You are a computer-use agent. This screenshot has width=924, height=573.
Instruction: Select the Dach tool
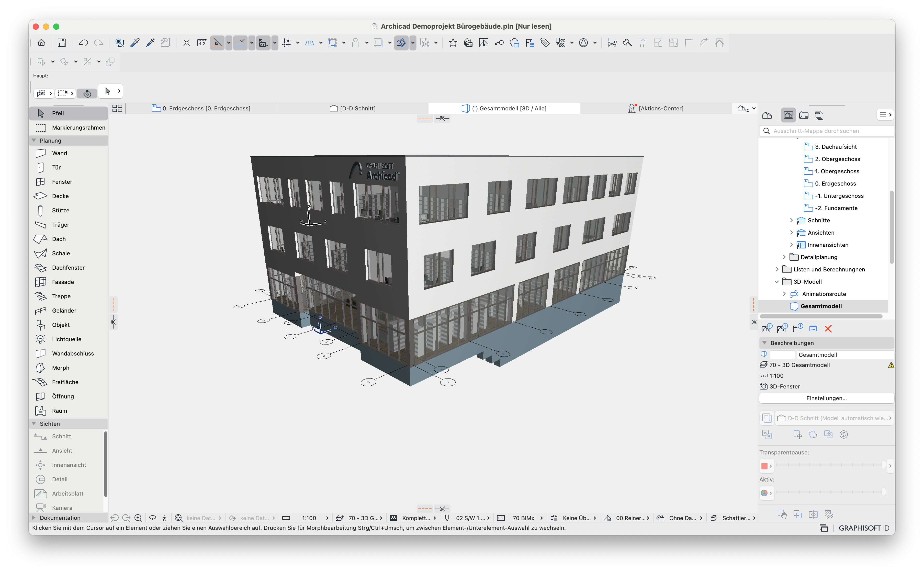[68, 239]
